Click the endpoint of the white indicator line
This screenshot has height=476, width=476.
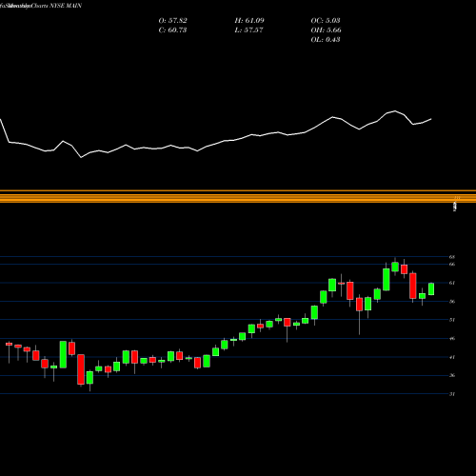[431, 119]
